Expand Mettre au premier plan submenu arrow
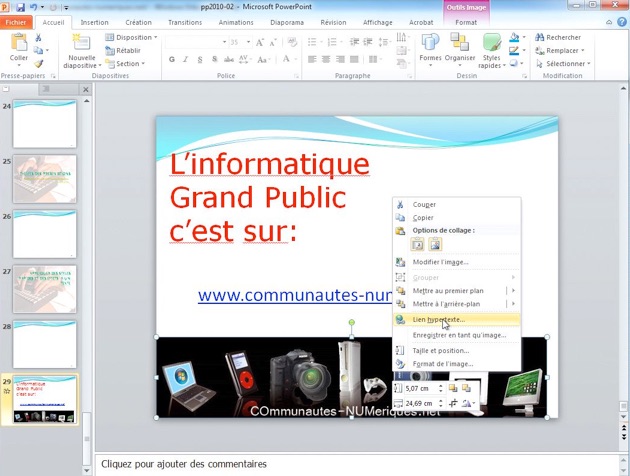Image resolution: width=630 pixels, height=476 pixels. [x=513, y=290]
